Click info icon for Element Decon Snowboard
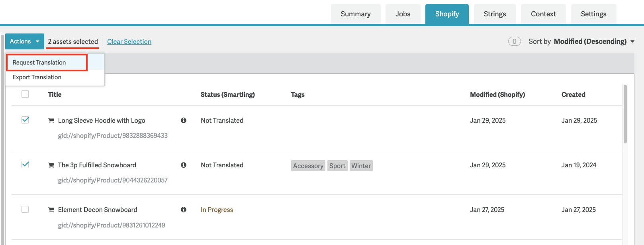The image size is (644, 245). coord(184,210)
